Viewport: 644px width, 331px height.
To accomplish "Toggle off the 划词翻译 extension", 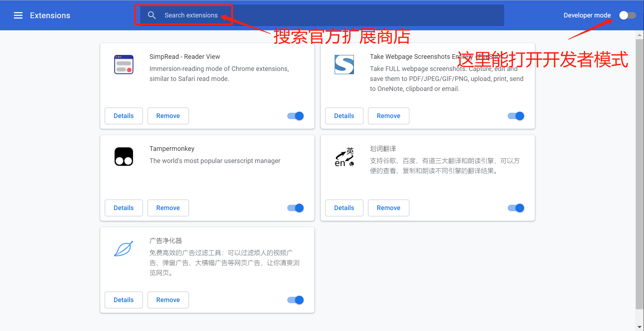I will [516, 208].
